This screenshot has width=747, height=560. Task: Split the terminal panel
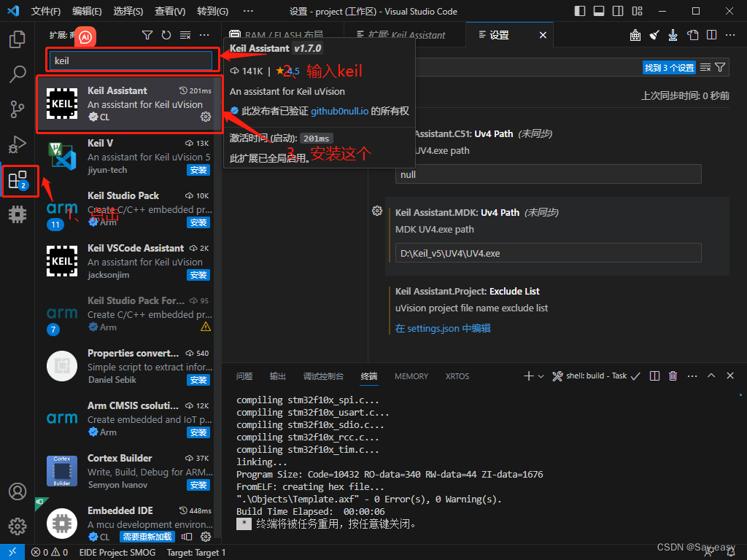(655, 376)
